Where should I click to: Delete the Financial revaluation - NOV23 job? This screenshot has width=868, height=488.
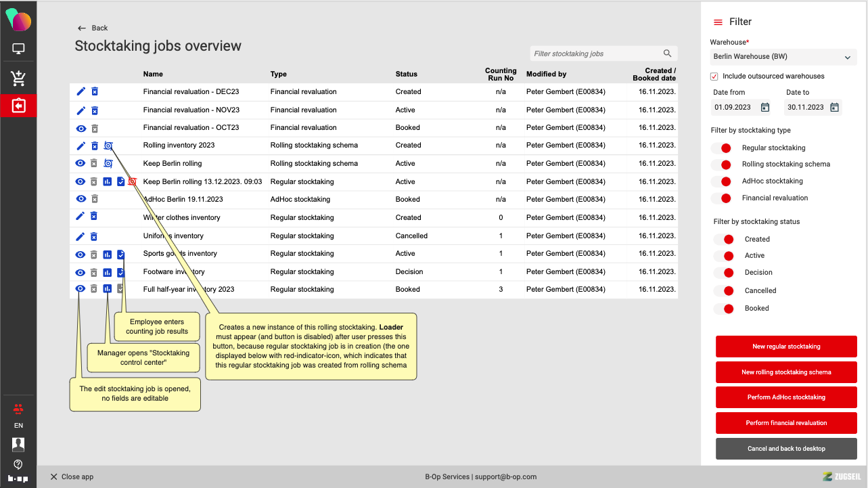95,110
